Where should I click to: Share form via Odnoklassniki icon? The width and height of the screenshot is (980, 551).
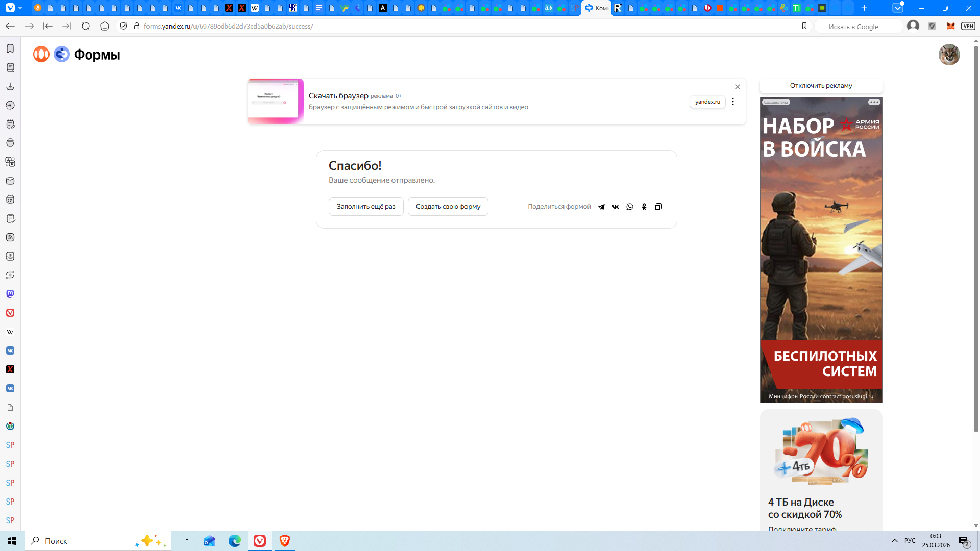(x=644, y=207)
